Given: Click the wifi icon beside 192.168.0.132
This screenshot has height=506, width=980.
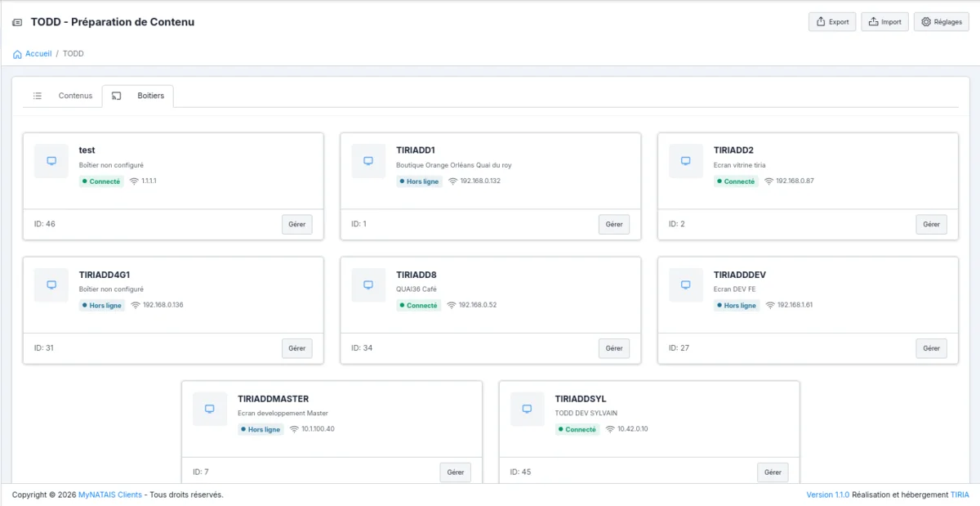Looking at the screenshot, I should [452, 181].
